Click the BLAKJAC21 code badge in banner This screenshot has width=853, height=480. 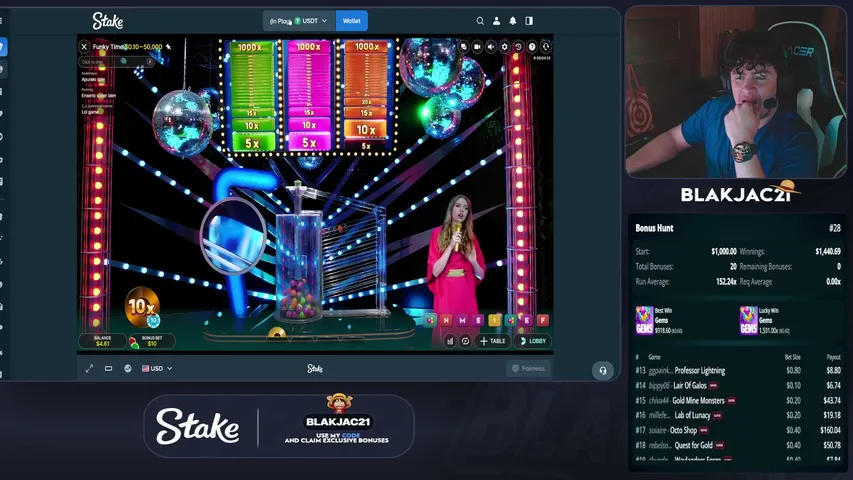(x=338, y=422)
